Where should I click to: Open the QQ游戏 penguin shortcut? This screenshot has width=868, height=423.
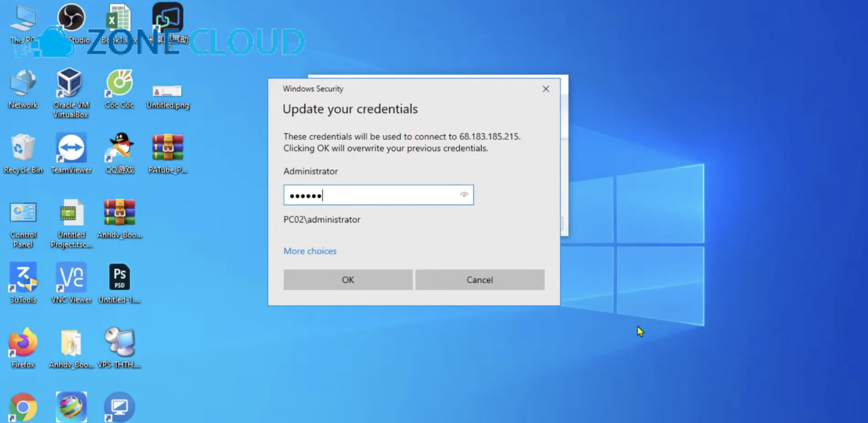coord(119,154)
